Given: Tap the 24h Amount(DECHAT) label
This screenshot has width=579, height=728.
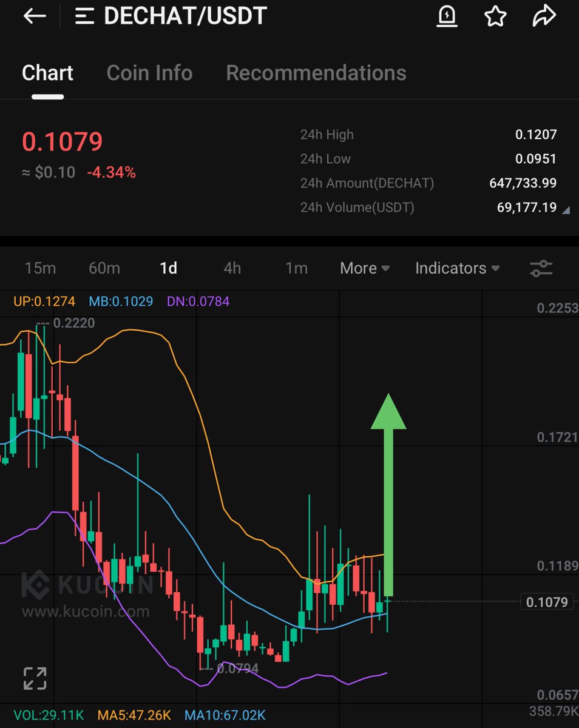Looking at the screenshot, I should click(367, 183).
